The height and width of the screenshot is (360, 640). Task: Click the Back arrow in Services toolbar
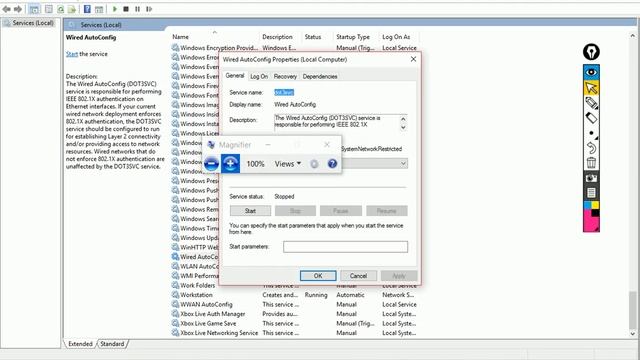7,9
